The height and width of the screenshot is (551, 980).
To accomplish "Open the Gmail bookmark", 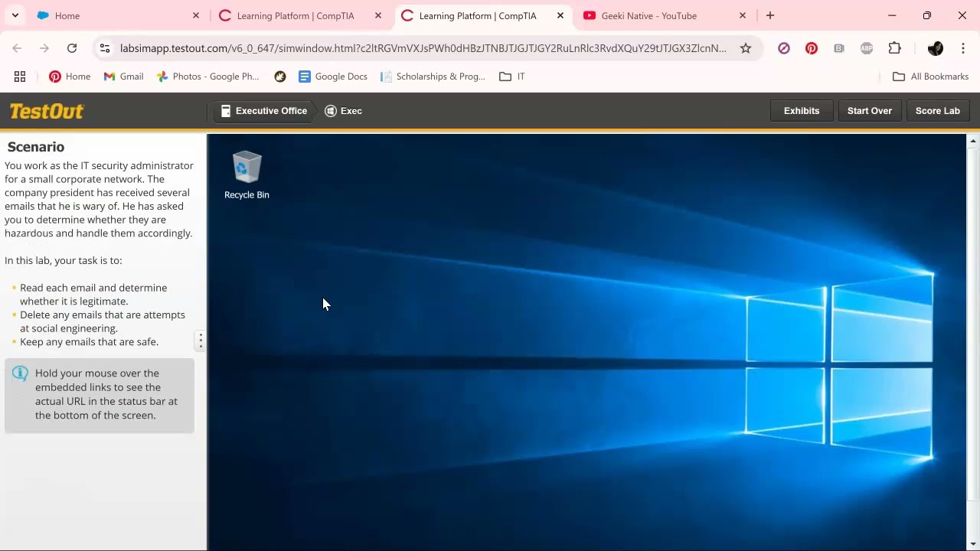I will pos(123,77).
